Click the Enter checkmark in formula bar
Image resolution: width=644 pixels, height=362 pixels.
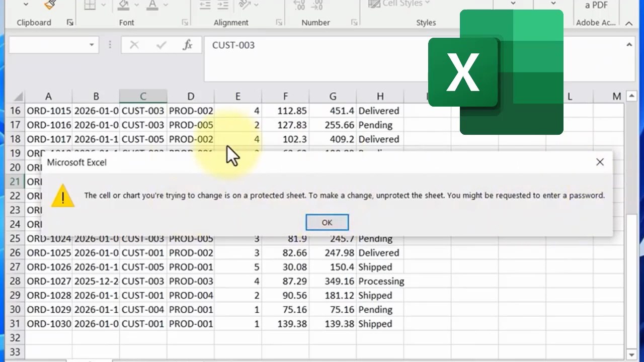(x=161, y=45)
